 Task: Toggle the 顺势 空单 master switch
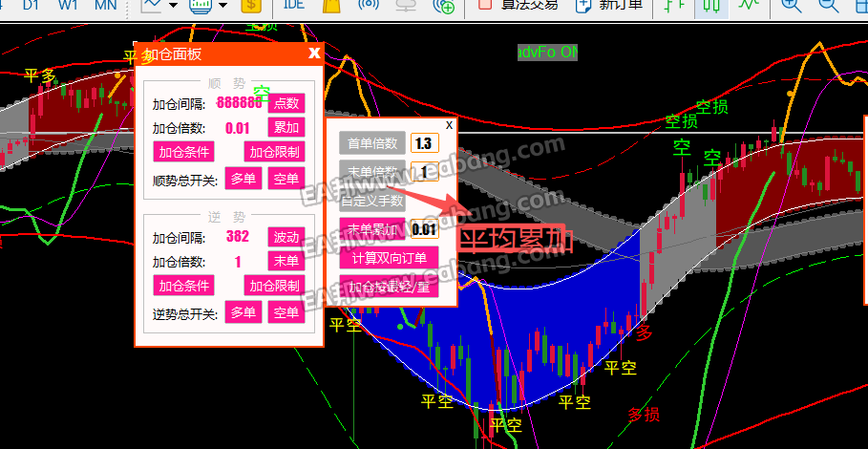(x=286, y=179)
